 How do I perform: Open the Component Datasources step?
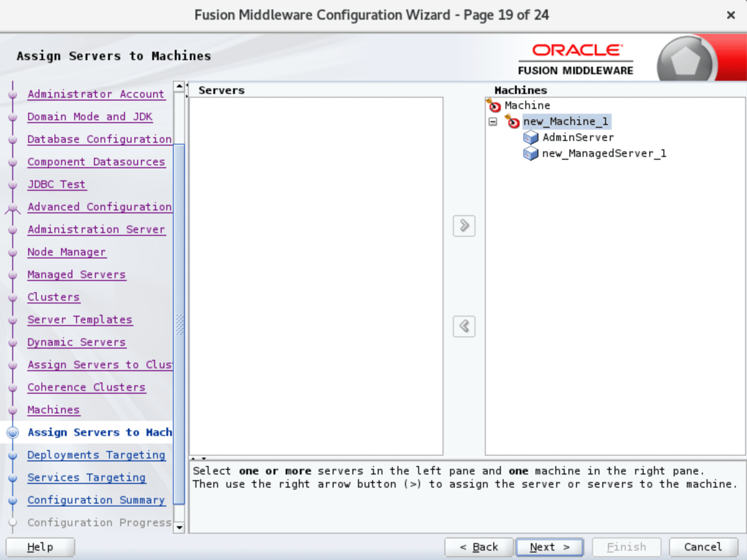(x=96, y=162)
